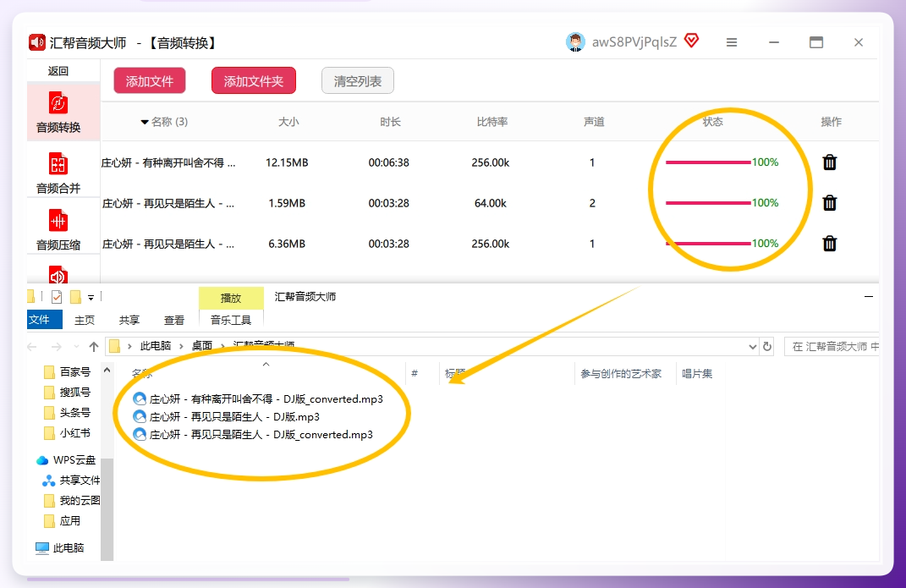906x588 pixels.
Task: Select the 应用 folder in navigation pane
Action: click(x=63, y=521)
